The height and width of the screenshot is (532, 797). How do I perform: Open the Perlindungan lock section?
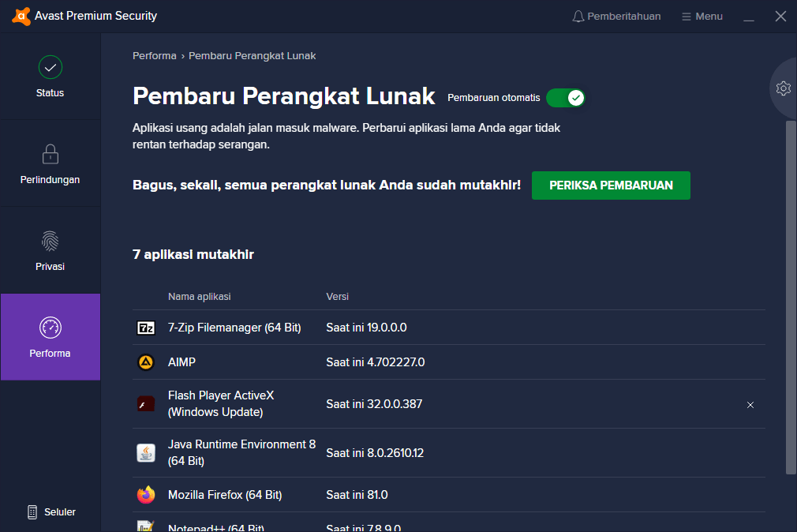point(51,163)
